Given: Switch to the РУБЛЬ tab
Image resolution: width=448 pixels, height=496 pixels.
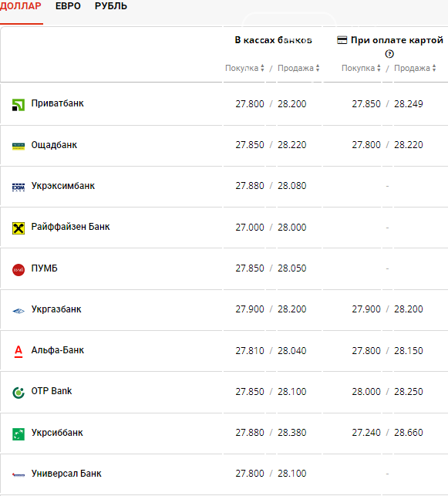Looking at the screenshot, I should (111, 6).
